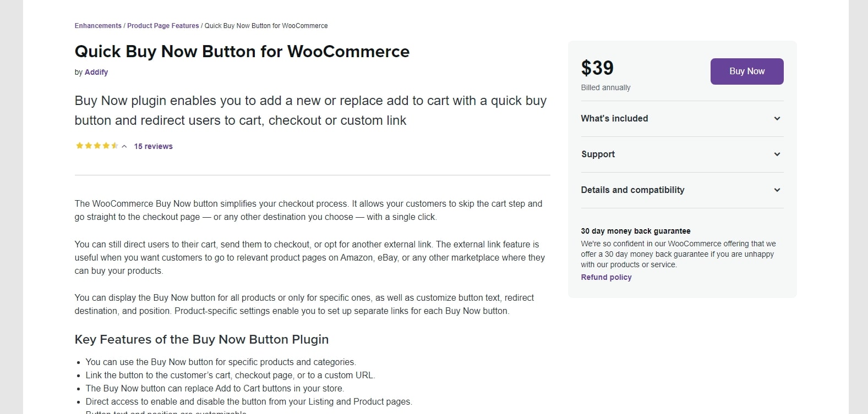The width and height of the screenshot is (868, 414).
Task: Open Product Page Features breadcrumb
Action: click(x=163, y=26)
